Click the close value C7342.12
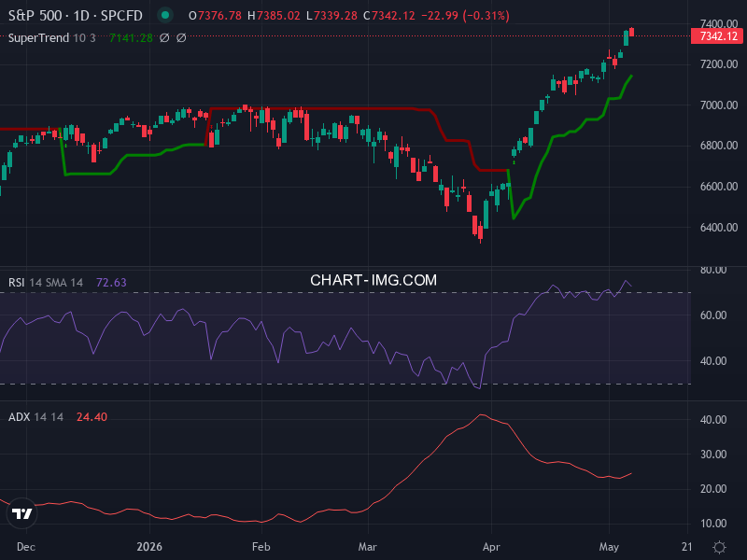Viewport: 747px width, 560px height. tap(389, 16)
